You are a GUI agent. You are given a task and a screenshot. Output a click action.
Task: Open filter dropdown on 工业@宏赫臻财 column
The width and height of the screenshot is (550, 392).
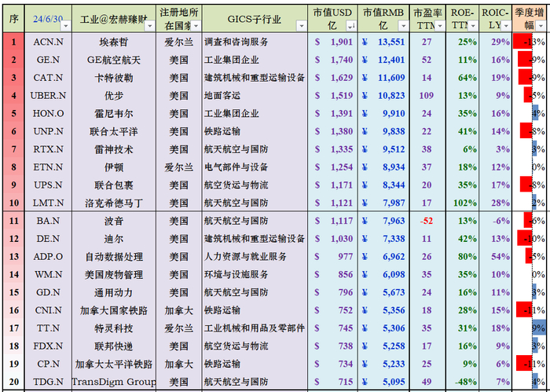pos(150,26)
